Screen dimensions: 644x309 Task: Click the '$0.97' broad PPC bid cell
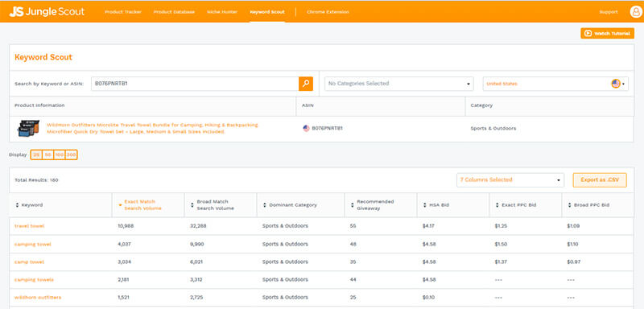574,262
